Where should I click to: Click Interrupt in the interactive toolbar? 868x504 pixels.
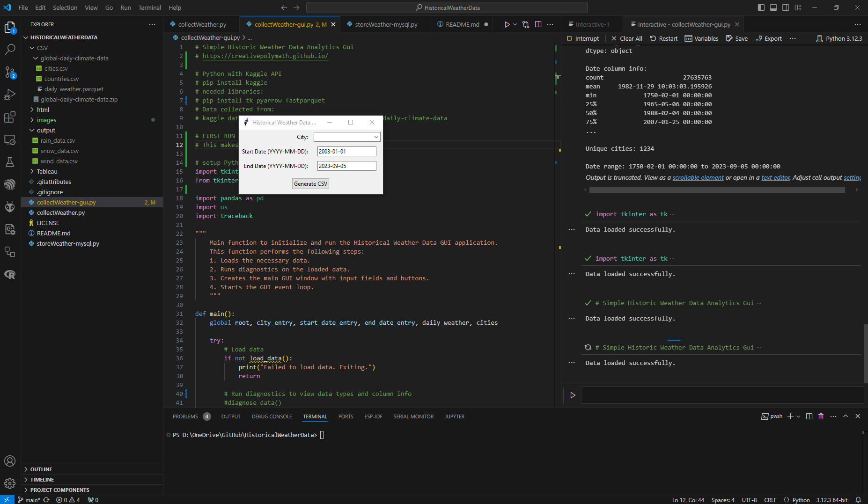pyautogui.click(x=583, y=38)
